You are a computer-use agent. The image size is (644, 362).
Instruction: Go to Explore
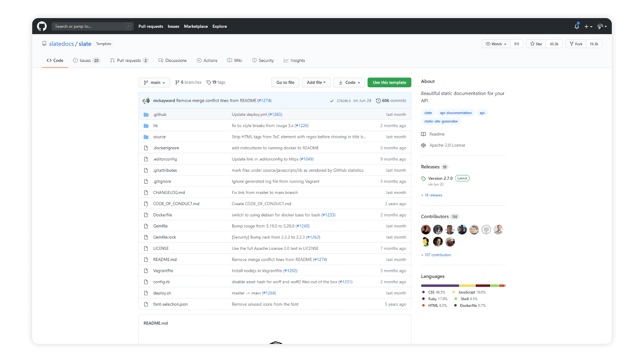point(220,27)
